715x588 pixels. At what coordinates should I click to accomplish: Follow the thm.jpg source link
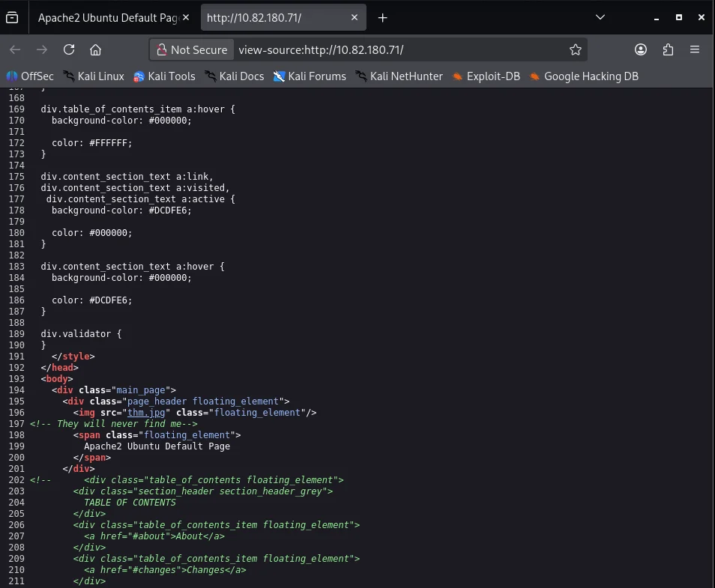click(148, 412)
